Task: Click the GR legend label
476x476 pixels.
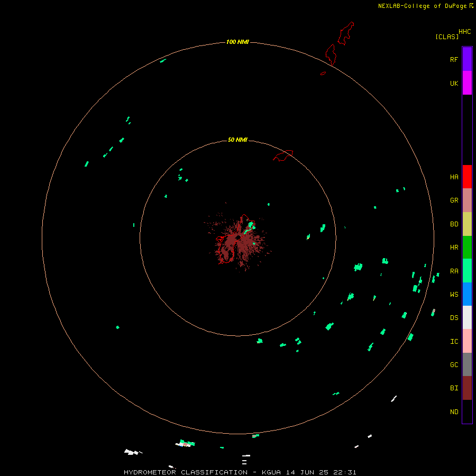Action: [454, 200]
